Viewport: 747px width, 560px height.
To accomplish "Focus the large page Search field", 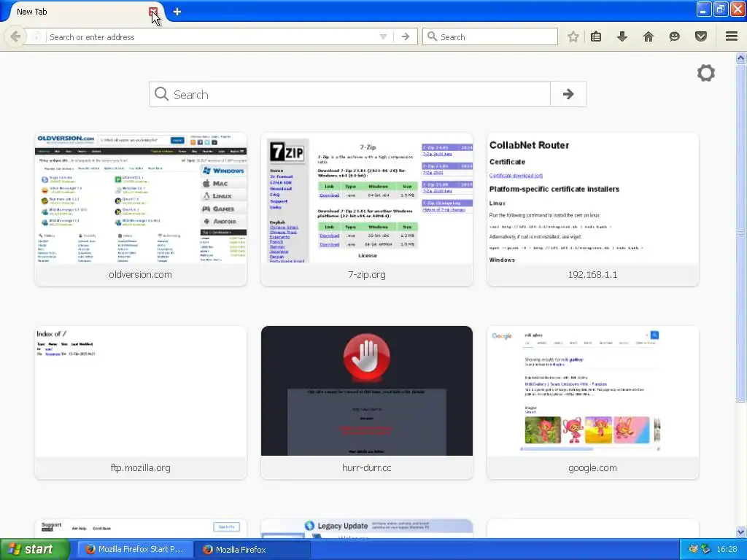I will click(x=349, y=94).
